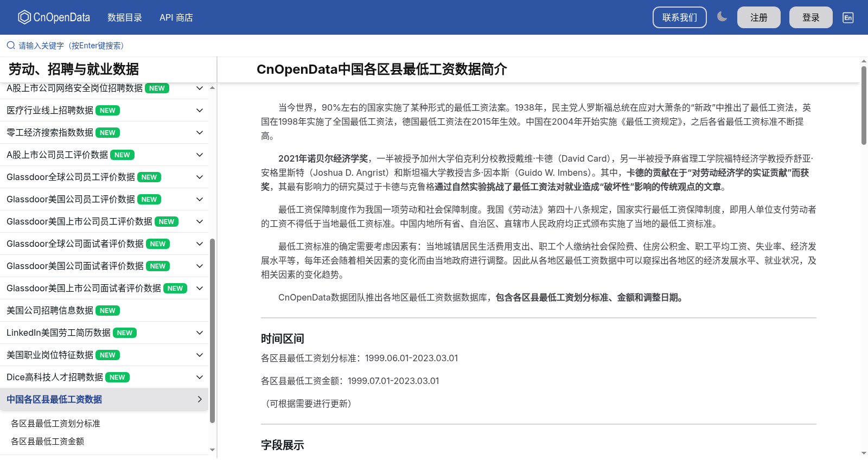Viewport: 868px width, 467px height.
Task: Click main page scrollbar up arrow
Action: (864, 61)
